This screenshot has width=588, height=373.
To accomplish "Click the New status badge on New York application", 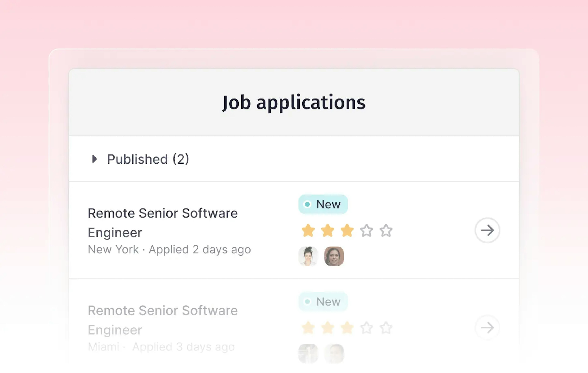I will [323, 204].
